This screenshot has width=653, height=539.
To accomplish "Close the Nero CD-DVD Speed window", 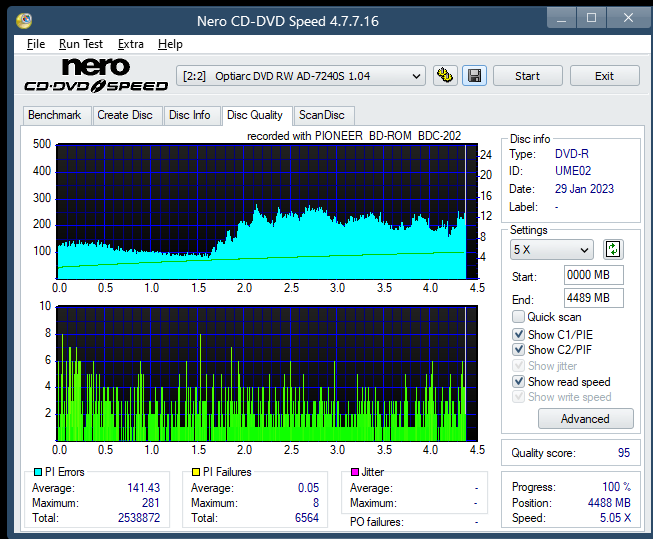I will point(628,18).
